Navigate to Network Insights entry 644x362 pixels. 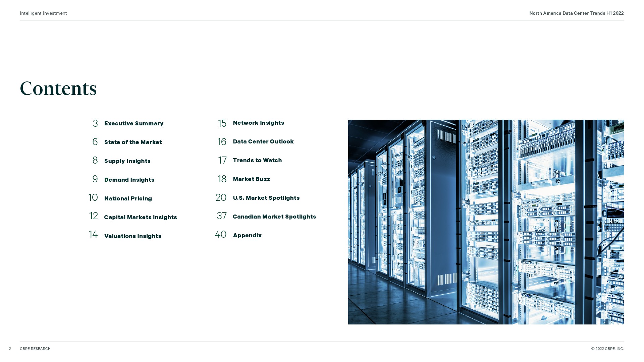[x=258, y=123]
